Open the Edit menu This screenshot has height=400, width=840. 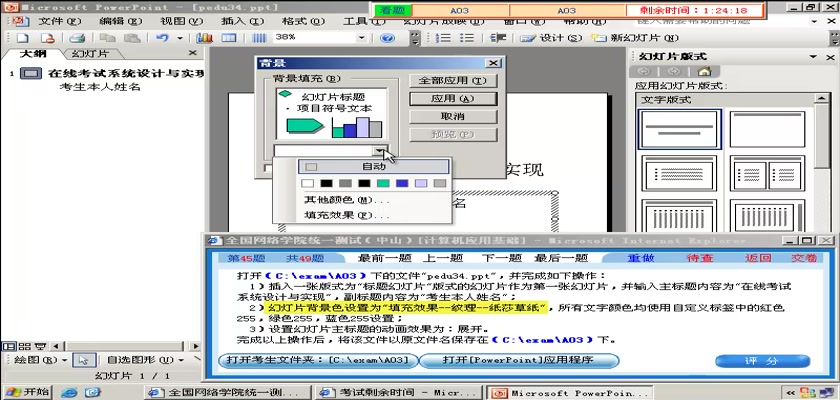coord(121,21)
